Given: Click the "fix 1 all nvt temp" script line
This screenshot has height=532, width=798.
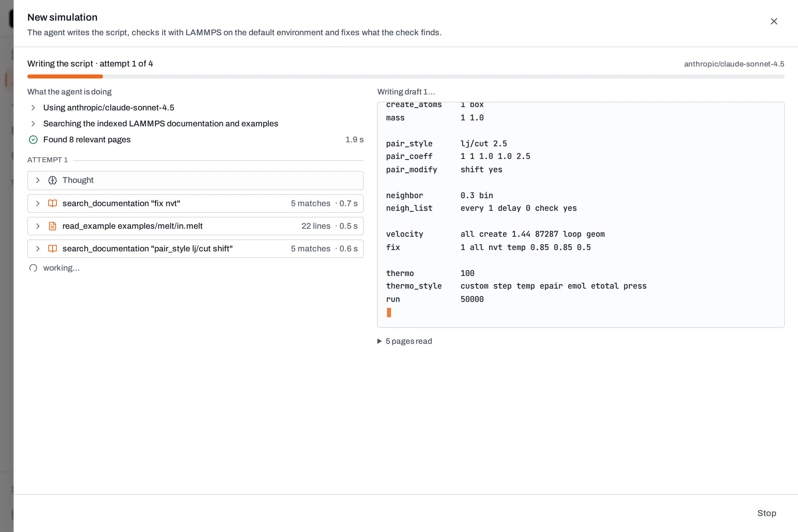Looking at the screenshot, I should [x=488, y=247].
